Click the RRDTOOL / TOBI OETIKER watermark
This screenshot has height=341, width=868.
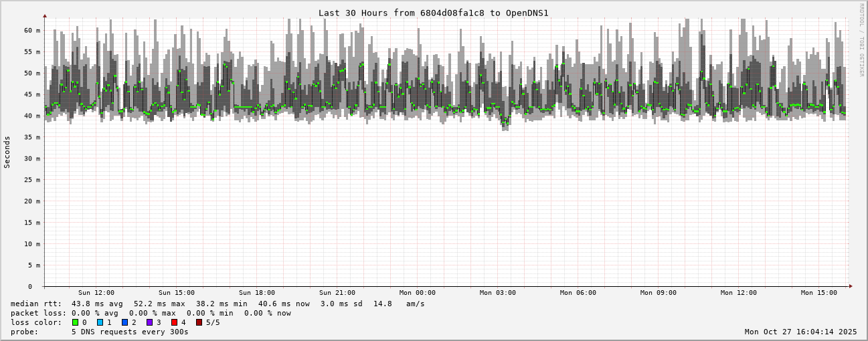[861, 39]
